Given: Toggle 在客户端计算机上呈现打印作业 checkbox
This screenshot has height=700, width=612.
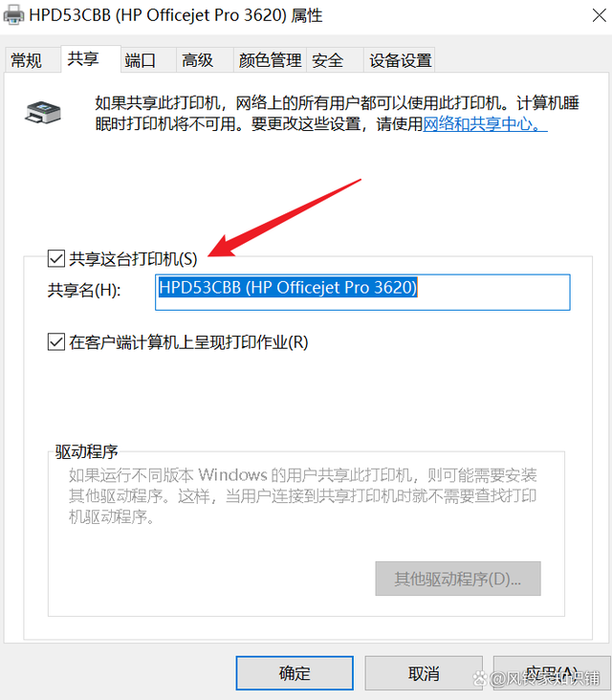Looking at the screenshot, I should tap(56, 342).
